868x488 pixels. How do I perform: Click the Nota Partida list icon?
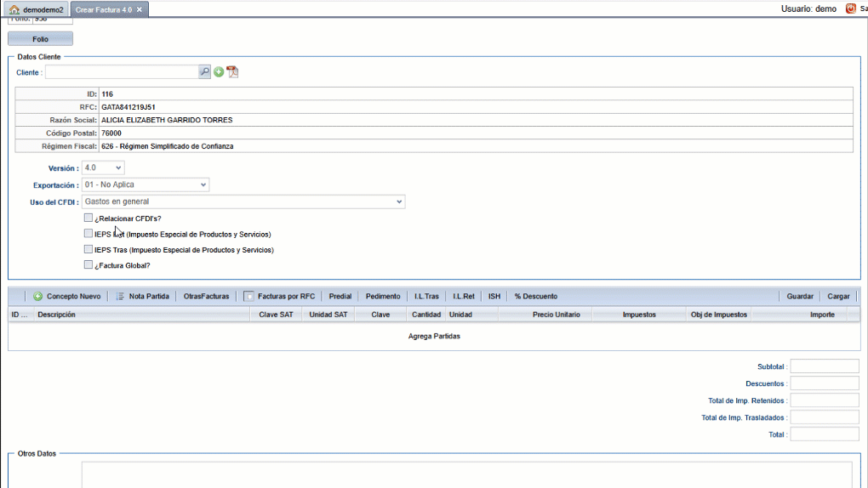[x=120, y=297]
